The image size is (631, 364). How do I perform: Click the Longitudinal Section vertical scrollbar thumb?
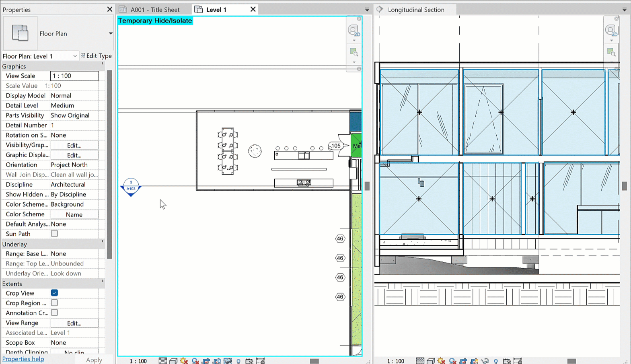[624, 186]
